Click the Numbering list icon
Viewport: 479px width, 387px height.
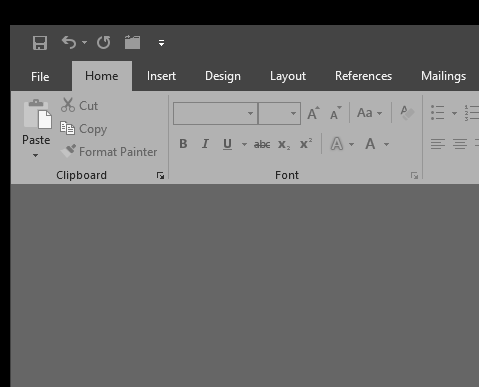pyautogui.click(x=472, y=113)
